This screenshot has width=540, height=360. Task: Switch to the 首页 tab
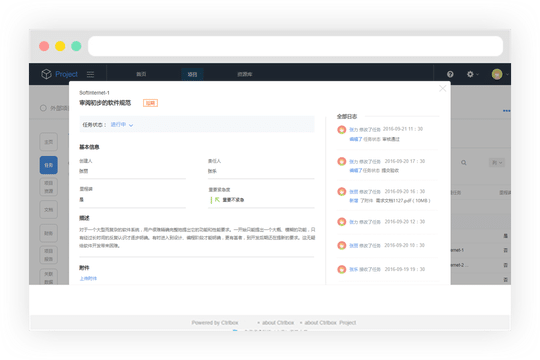tap(141, 74)
